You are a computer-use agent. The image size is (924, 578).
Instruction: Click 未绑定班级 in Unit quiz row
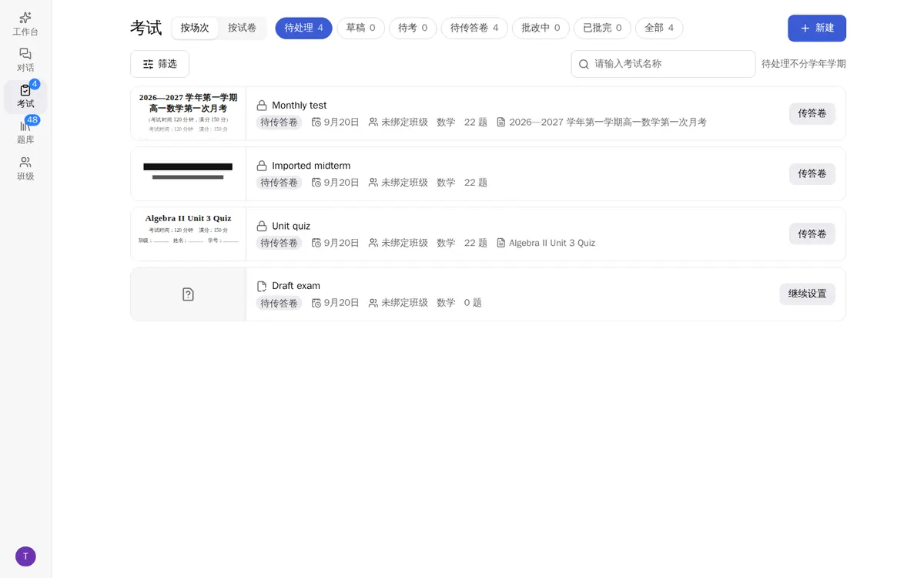coord(404,243)
